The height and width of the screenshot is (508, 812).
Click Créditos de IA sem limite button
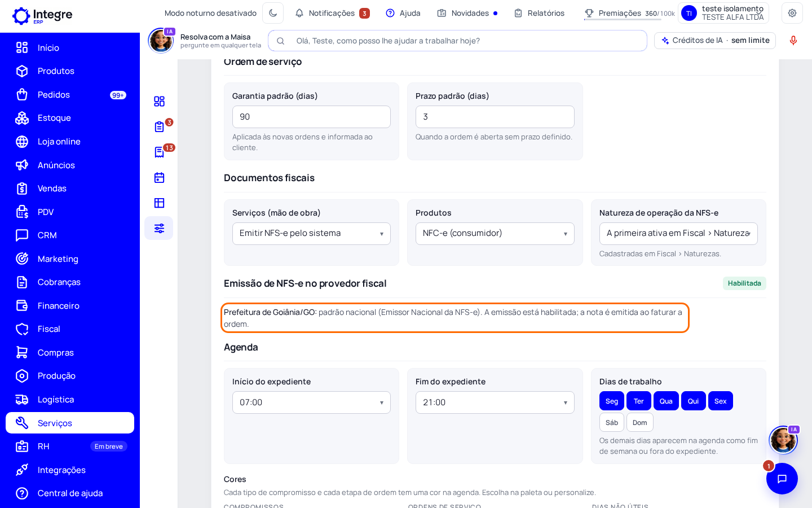(x=715, y=41)
